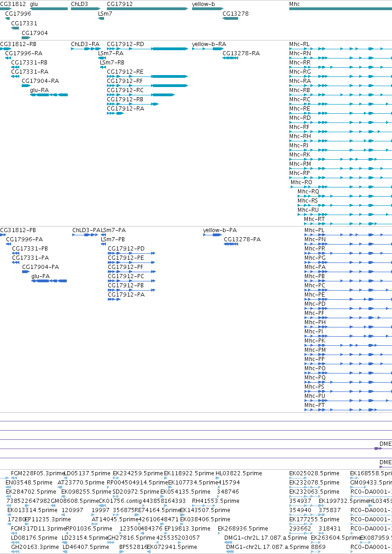The width and height of the screenshot is (392, 554).
Task: Open protein yellow-b-PA
Action: 220,230
